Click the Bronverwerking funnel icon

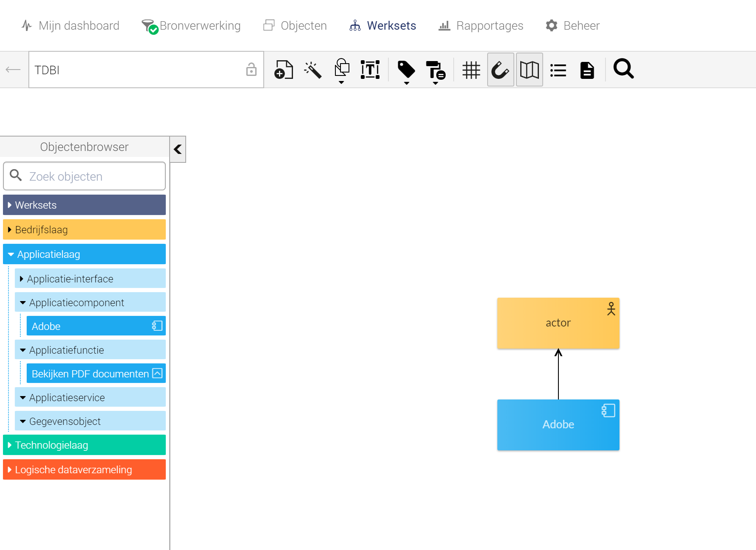(150, 27)
